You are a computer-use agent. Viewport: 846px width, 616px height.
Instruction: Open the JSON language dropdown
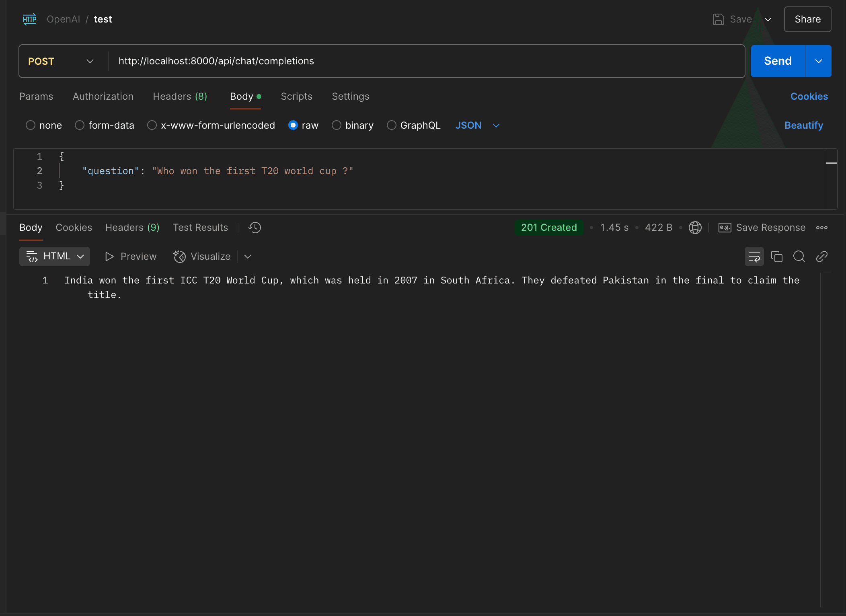pyautogui.click(x=496, y=125)
